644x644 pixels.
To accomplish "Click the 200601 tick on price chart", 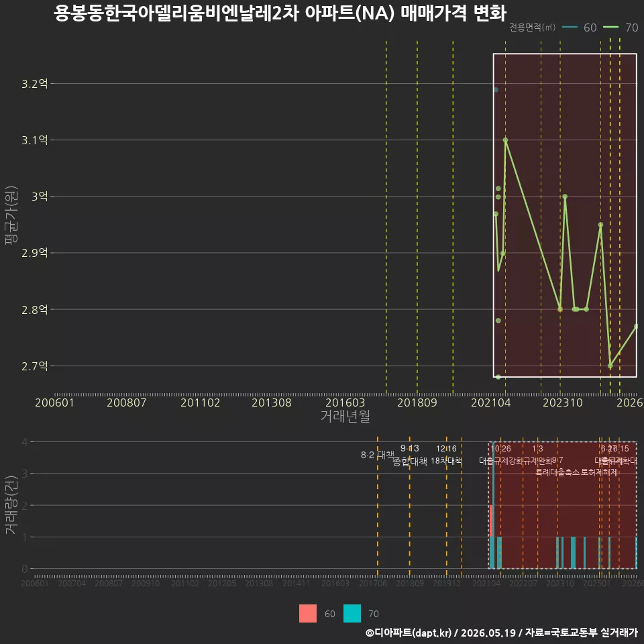I will point(54,402).
